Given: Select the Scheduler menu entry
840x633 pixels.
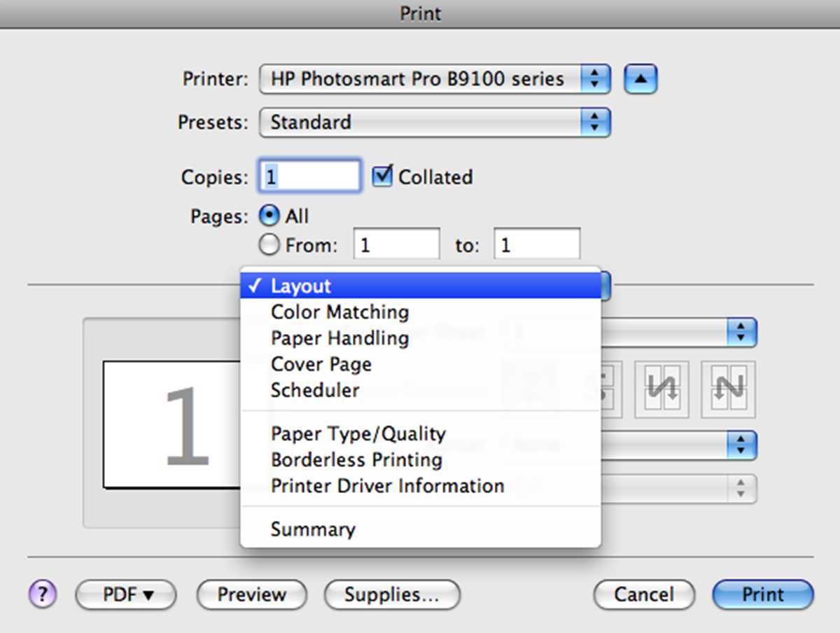Looking at the screenshot, I should [x=421, y=390].
